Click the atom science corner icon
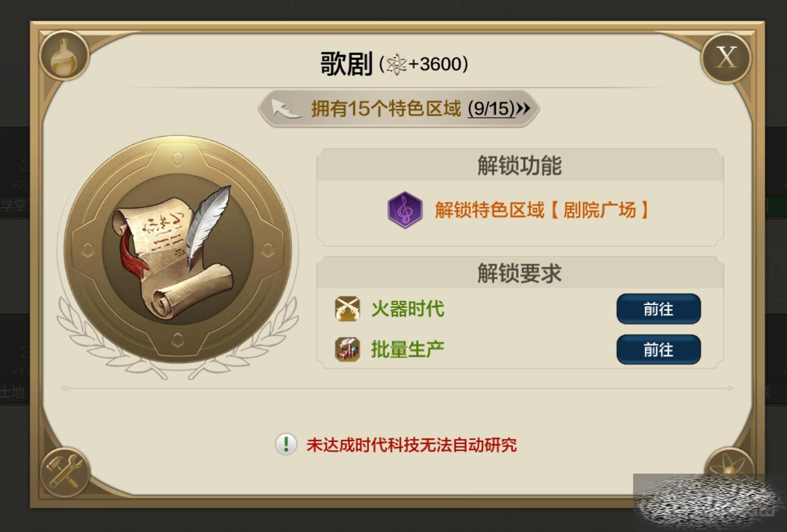The width and height of the screenshot is (787, 532). pos(730,462)
